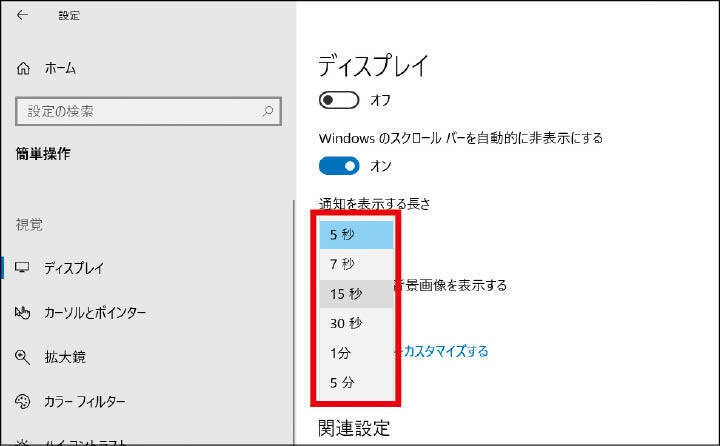Viewport: 720px width, 446px height.
Task: Click the 関連設定 heading
Action: coord(354,428)
